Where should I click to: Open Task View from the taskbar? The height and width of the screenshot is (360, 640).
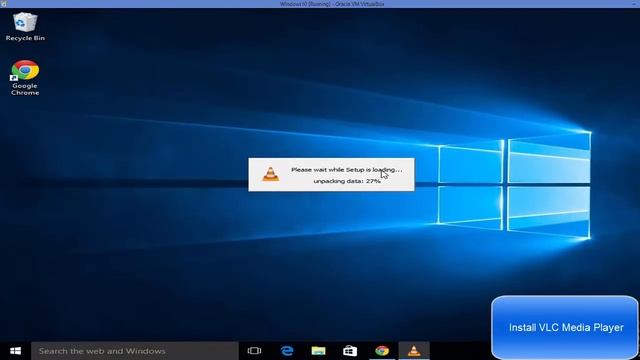coord(254,351)
